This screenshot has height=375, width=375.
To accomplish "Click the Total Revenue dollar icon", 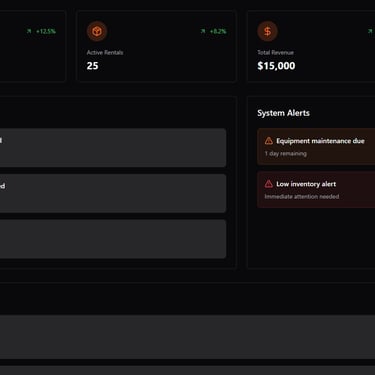I will [x=267, y=31].
